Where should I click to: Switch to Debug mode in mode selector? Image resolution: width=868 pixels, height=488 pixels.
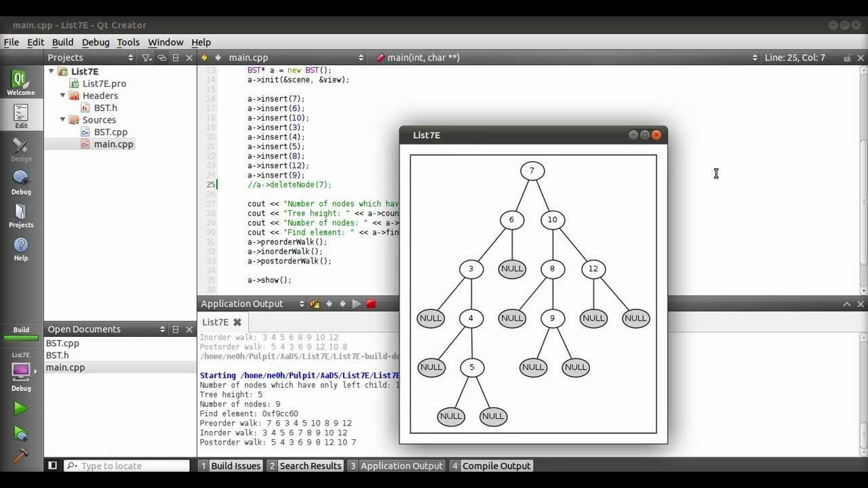21,182
